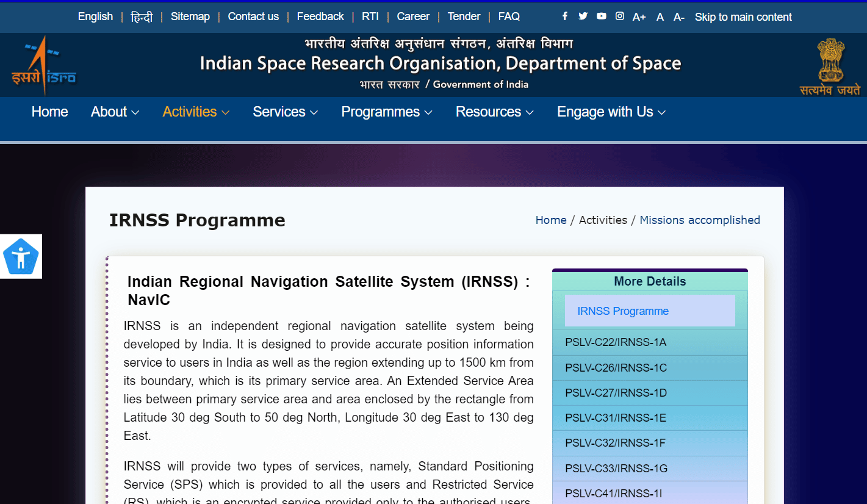The width and height of the screenshot is (867, 504).
Task: Open the Career link
Action: coord(413,17)
